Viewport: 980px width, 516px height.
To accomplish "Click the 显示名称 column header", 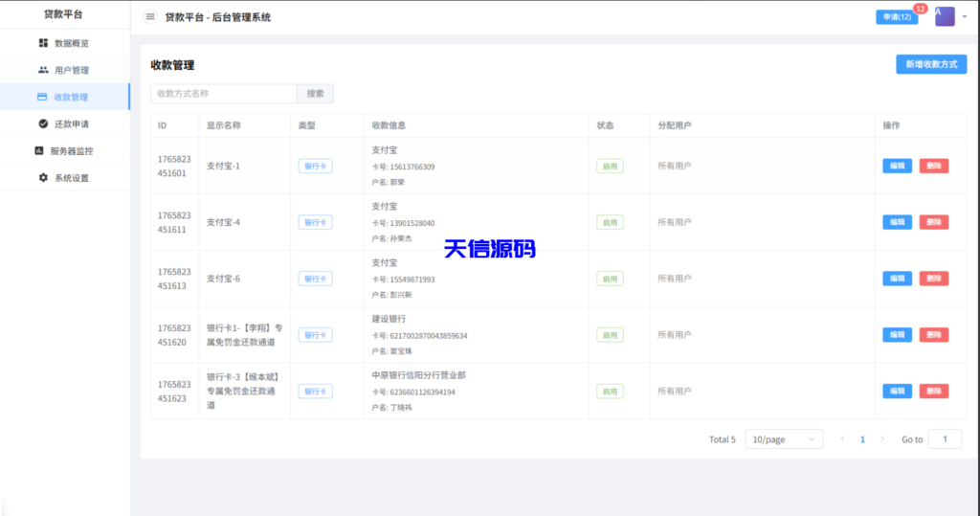I will click(x=224, y=125).
